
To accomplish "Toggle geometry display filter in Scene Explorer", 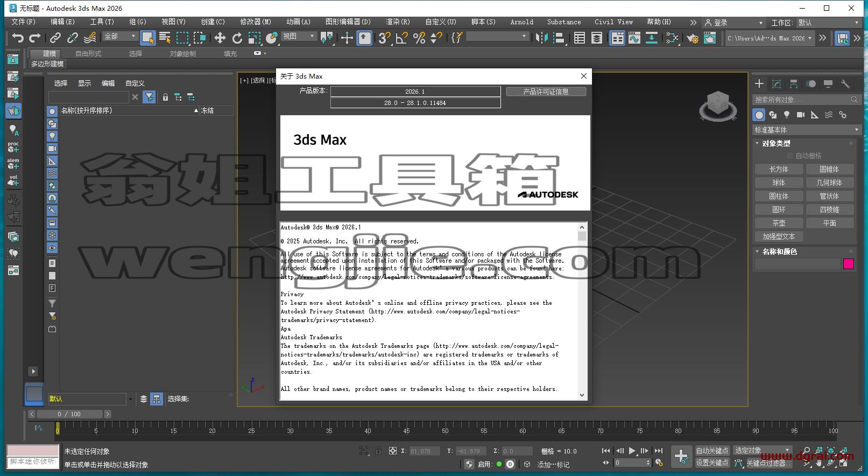I will coord(52,111).
